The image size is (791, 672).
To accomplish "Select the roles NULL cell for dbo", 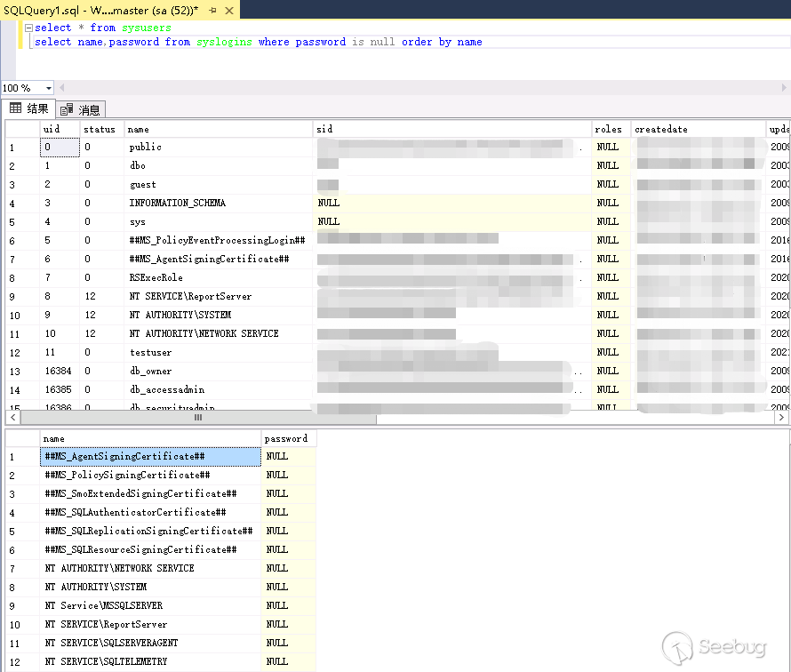I will (x=608, y=166).
